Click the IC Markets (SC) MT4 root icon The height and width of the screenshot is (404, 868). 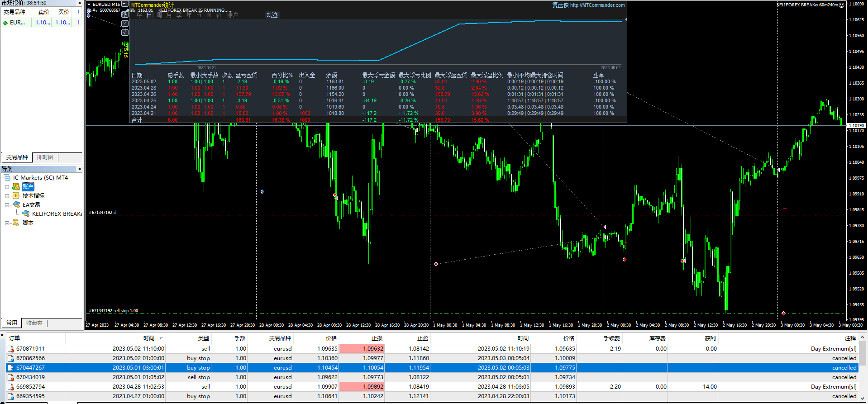(x=7, y=178)
